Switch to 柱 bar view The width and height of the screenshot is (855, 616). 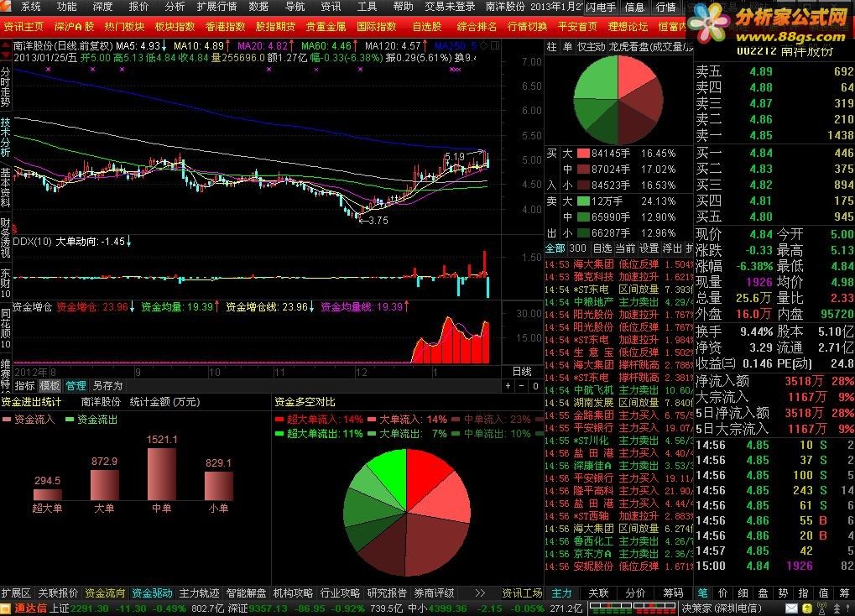click(x=552, y=47)
